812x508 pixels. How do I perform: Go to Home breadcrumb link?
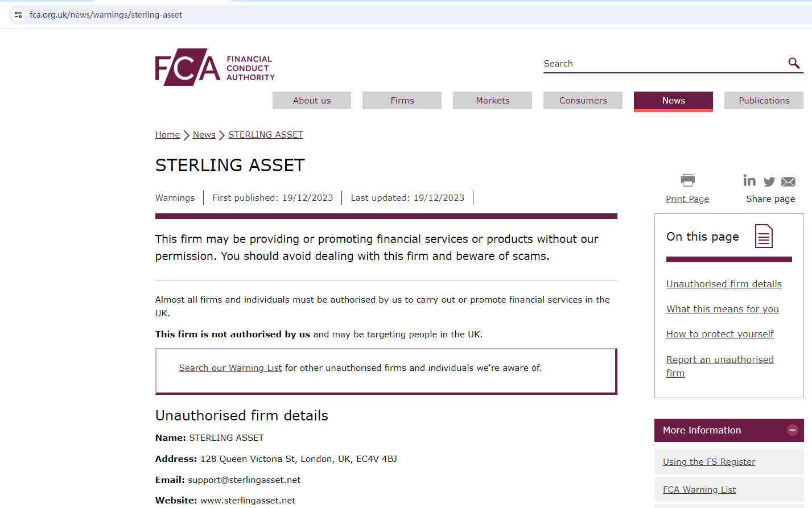[x=167, y=135]
